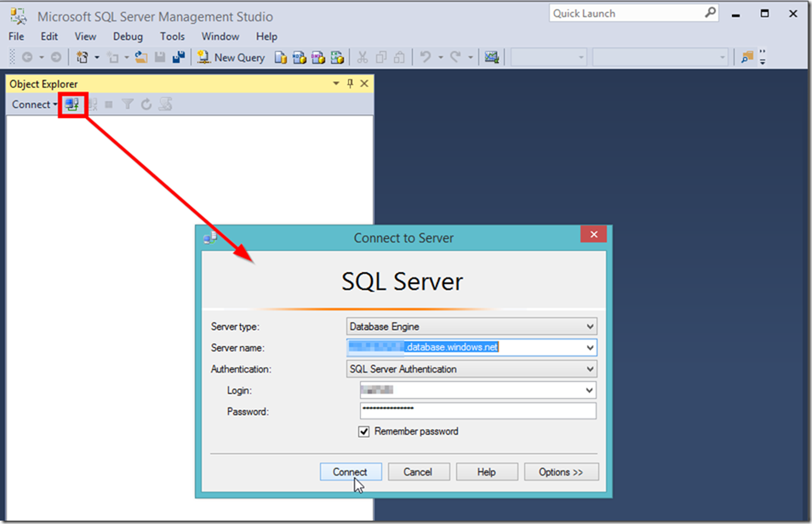Click the Connect Object Explorer icon
Viewport: 812px width, 524px height.
(72, 105)
